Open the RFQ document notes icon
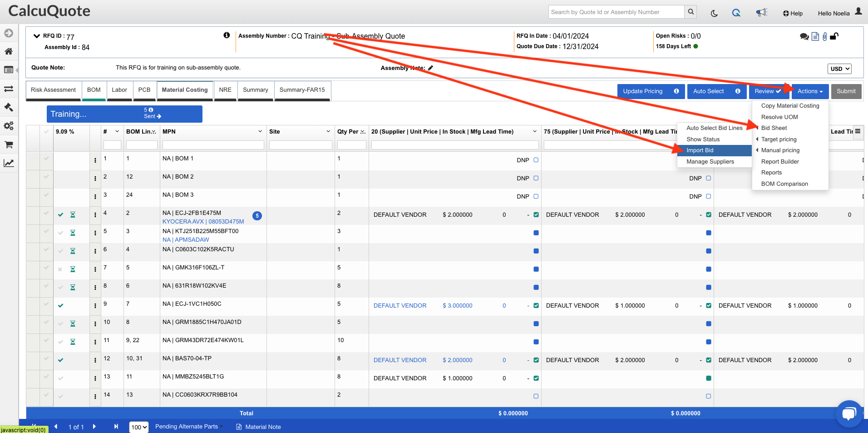This screenshot has width=868, height=433. [815, 36]
